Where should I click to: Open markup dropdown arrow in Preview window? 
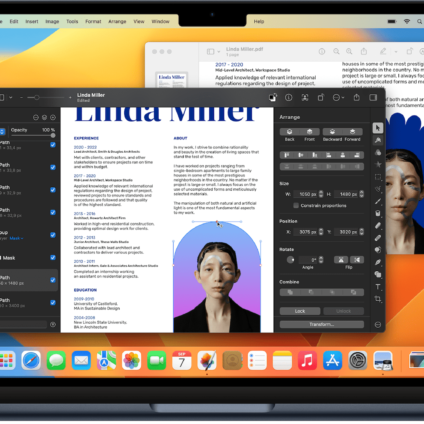coord(396,52)
